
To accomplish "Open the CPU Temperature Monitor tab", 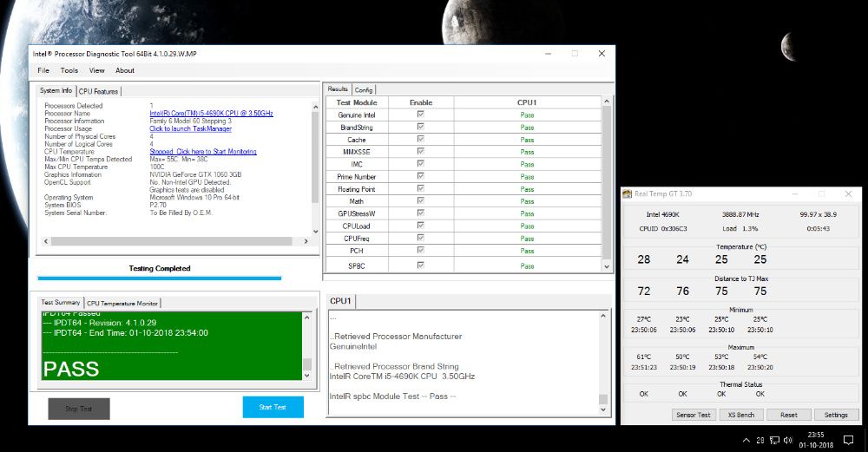I will [122, 303].
